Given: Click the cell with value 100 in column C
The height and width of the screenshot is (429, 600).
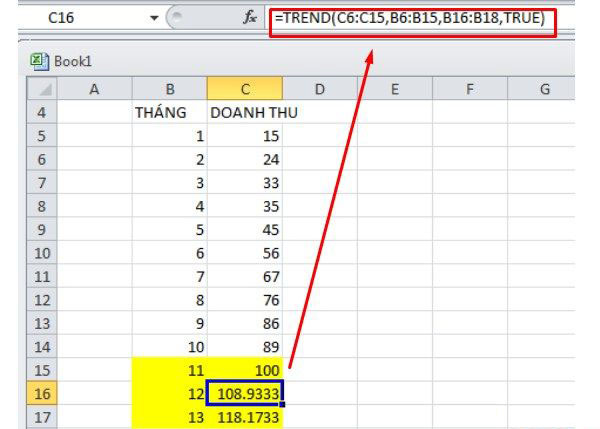Looking at the screenshot, I should [244, 368].
